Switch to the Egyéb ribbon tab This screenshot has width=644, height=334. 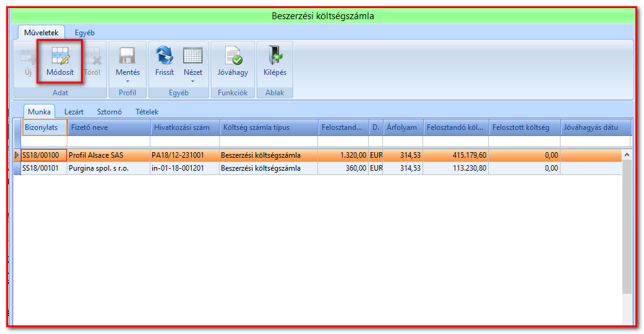[x=85, y=32]
